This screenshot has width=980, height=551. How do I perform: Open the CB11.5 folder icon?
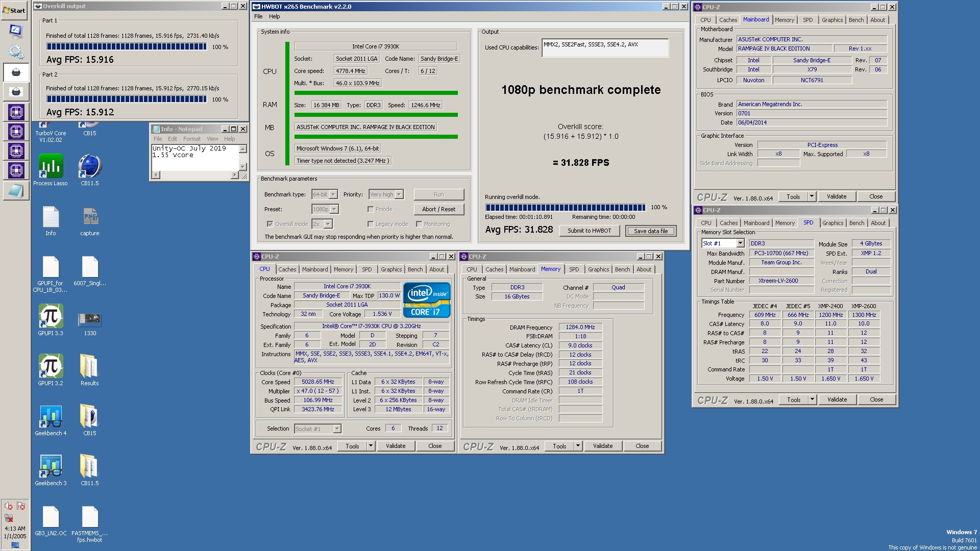point(90,470)
